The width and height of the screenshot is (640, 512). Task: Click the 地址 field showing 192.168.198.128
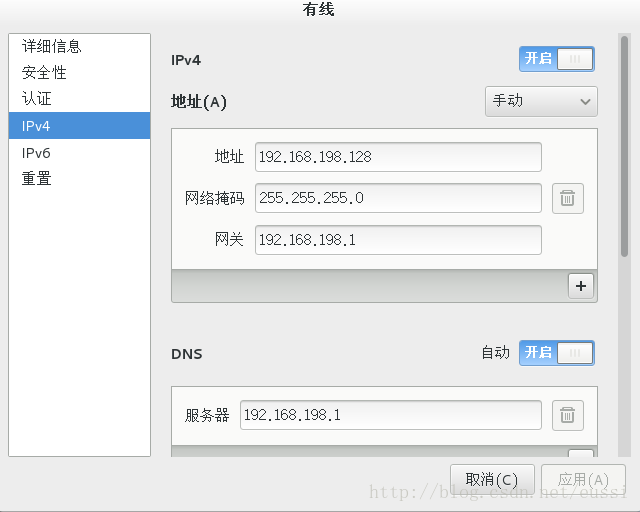(398, 157)
